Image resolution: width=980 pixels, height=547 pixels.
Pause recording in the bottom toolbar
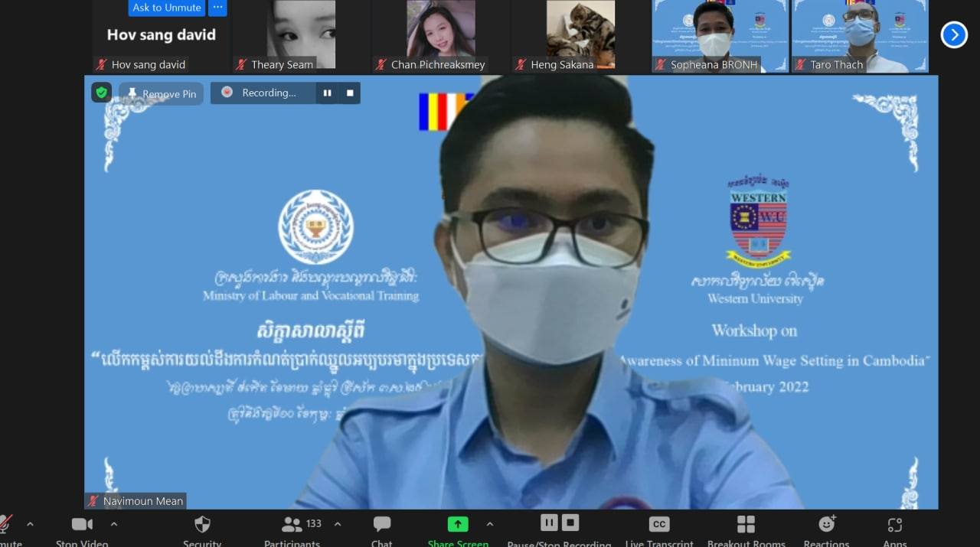tap(549, 523)
